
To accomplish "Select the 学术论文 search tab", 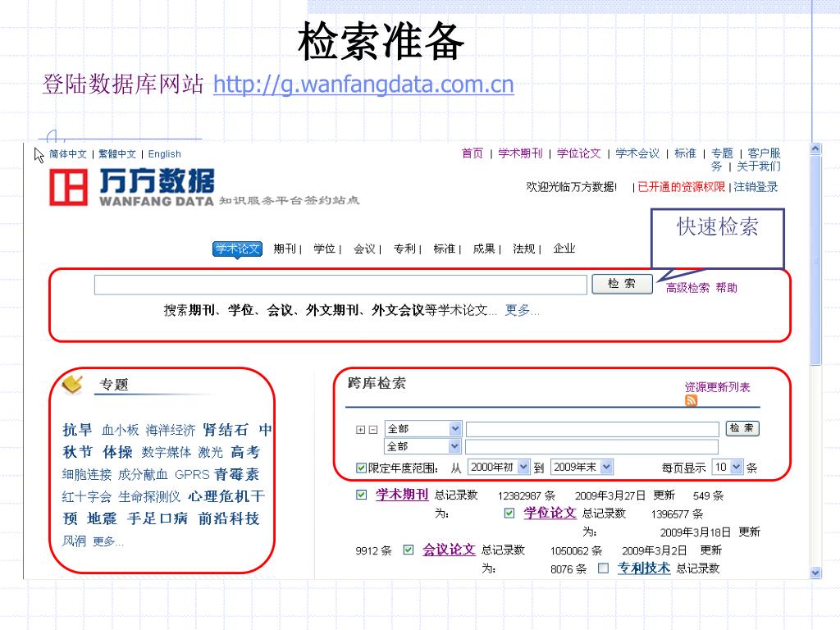I will tap(237, 249).
